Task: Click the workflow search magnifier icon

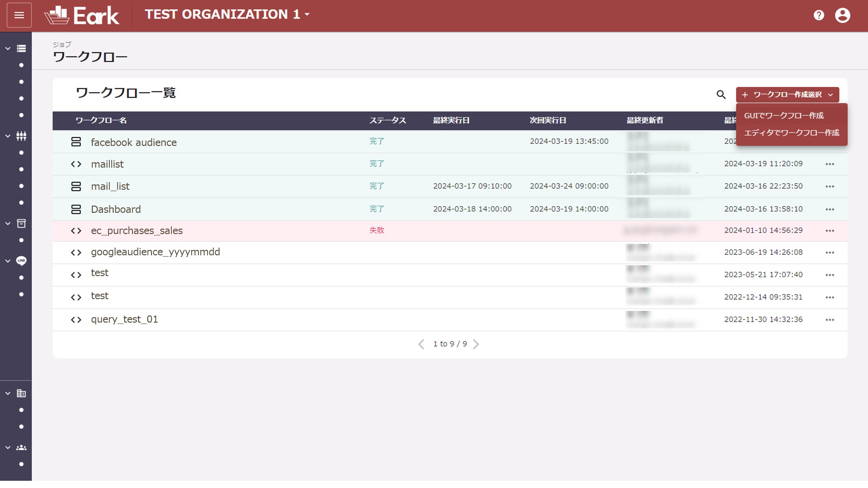Action: click(721, 94)
